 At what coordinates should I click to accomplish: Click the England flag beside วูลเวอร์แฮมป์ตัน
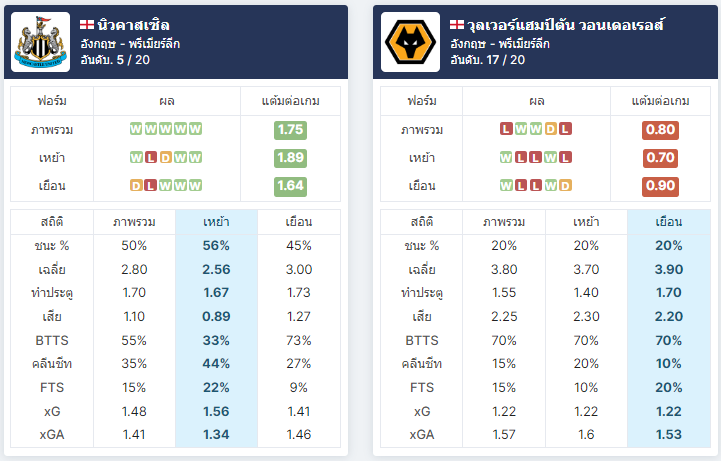click(x=457, y=24)
